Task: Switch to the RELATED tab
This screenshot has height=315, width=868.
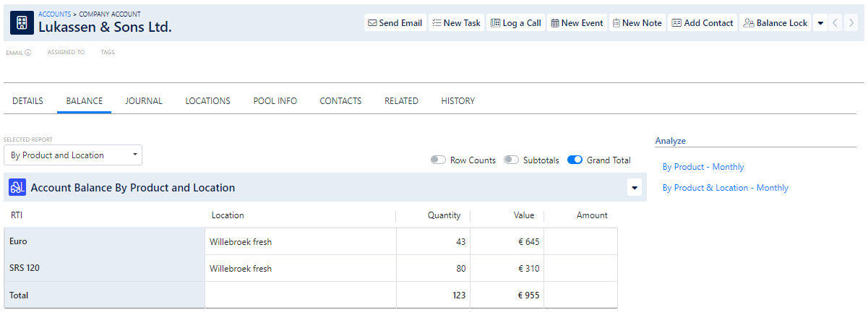Action: point(401,101)
